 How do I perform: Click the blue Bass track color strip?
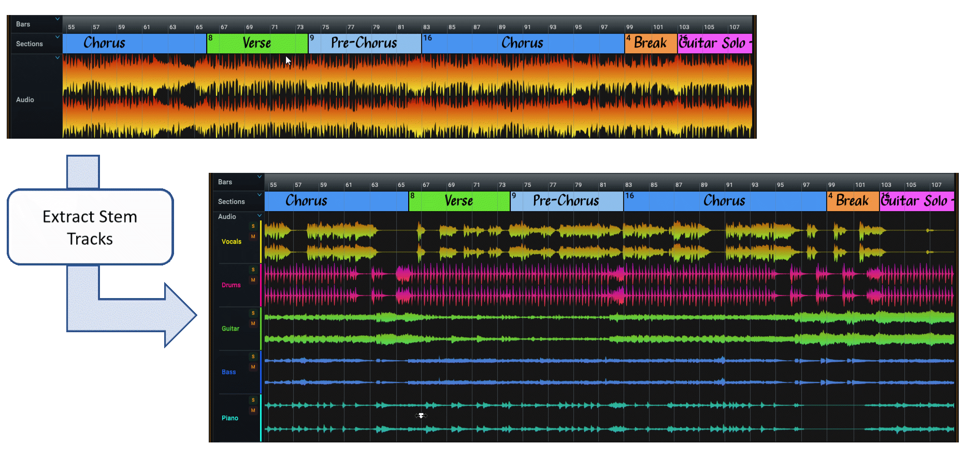(x=261, y=372)
